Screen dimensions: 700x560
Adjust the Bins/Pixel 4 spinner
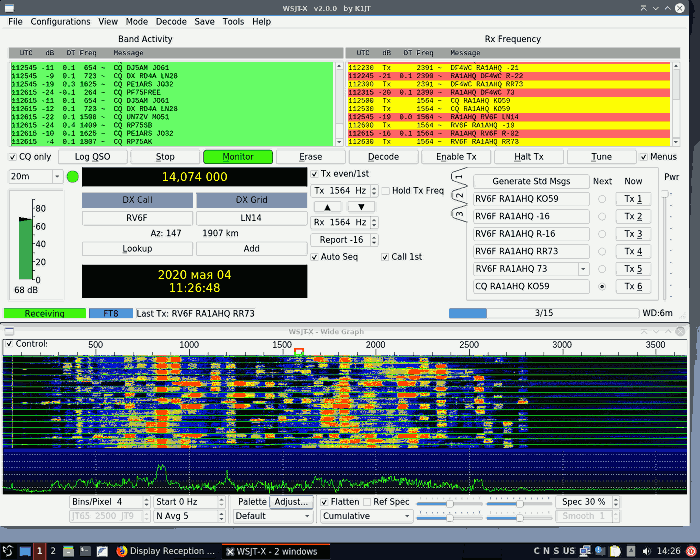tap(146, 502)
